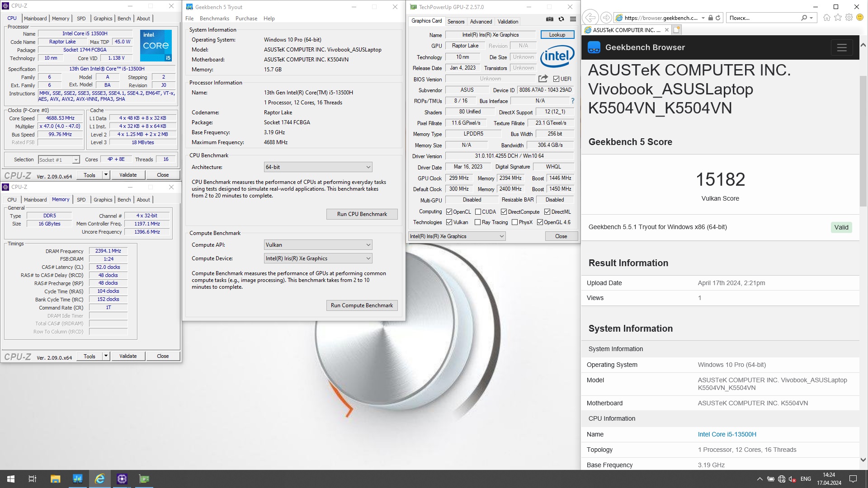This screenshot has width=868, height=488.
Task: Expand the Tools arrow in the CPU-Z Memory window
Action: click(x=106, y=356)
